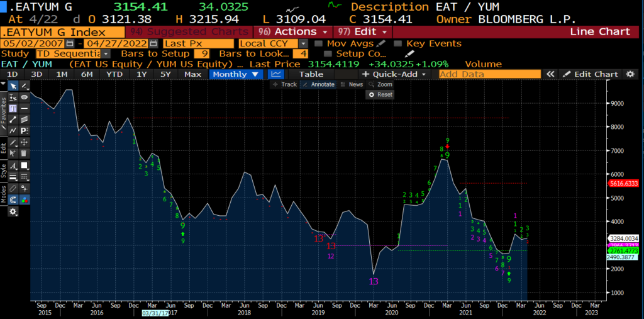644x319 pixels.
Task: Select the 1D time range
Action: pyautogui.click(x=13, y=74)
